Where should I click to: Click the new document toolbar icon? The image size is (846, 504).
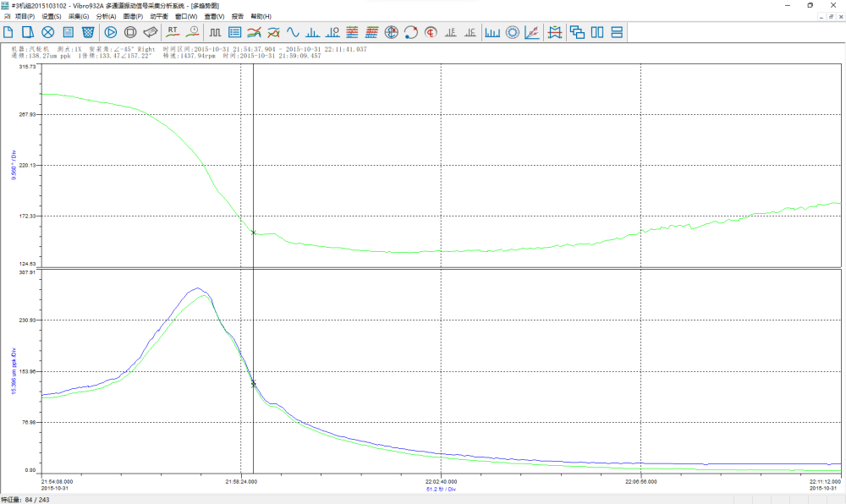[8, 32]
